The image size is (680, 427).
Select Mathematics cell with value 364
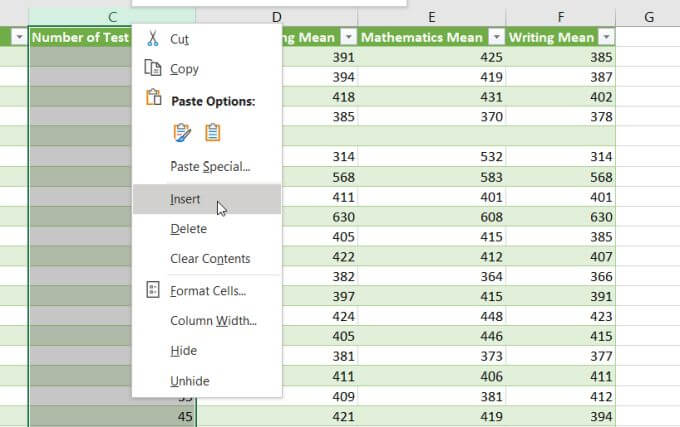click(x=432, y=276)
